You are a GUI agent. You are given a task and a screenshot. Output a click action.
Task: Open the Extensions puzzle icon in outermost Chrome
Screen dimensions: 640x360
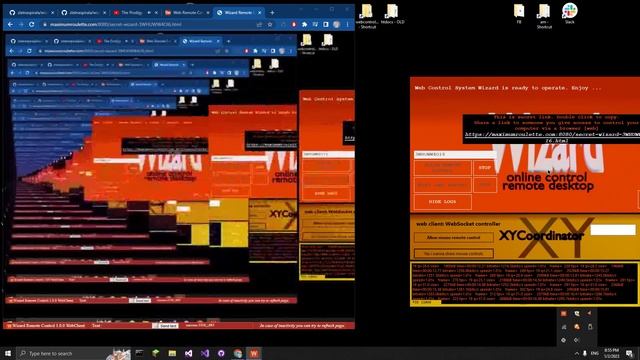(x=304, y=24)
